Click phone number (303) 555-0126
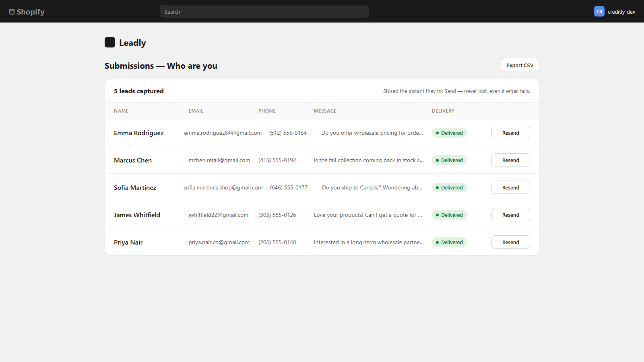Screen dimensions: 644x362 (277, 215)
